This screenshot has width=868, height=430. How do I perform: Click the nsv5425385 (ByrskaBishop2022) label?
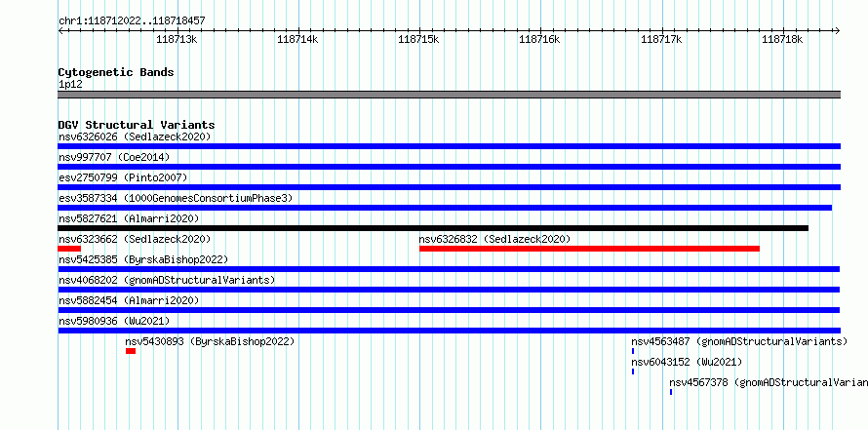click(143, 259)
